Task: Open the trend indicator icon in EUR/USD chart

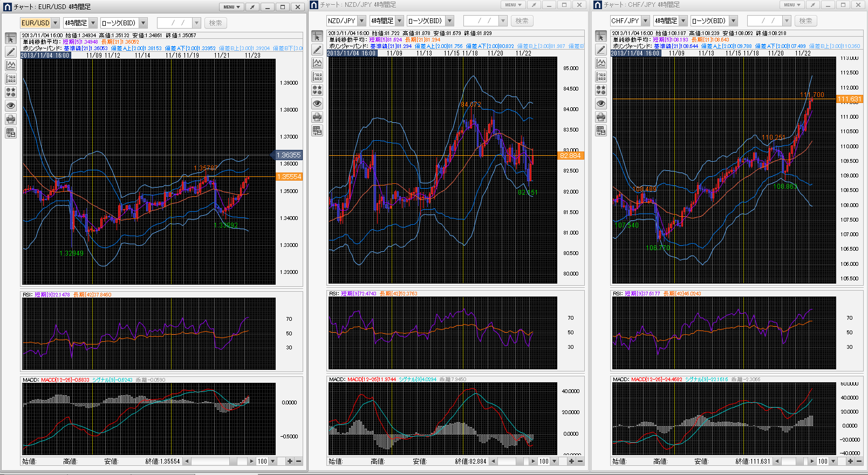Action: point(11,65)
